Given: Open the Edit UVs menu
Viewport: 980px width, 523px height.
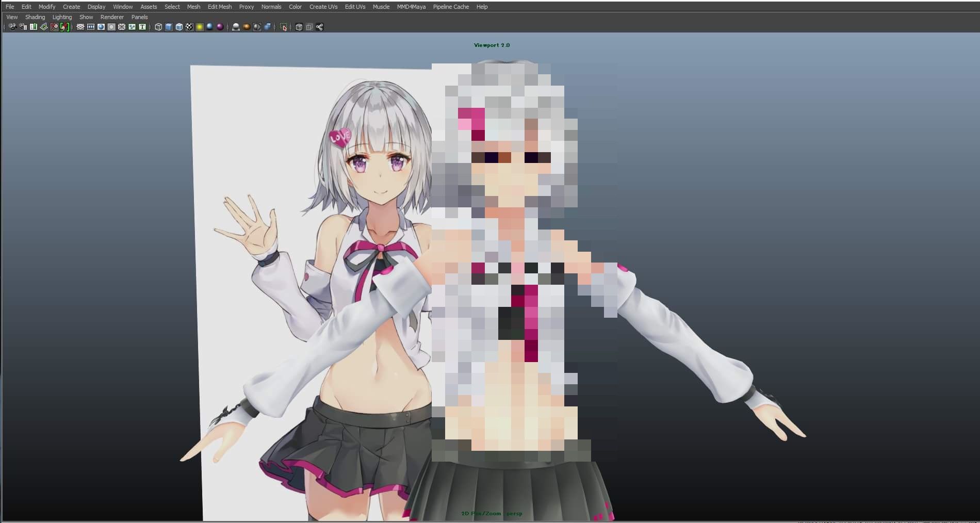Looking at the screenshot, I should coord(355,7).
